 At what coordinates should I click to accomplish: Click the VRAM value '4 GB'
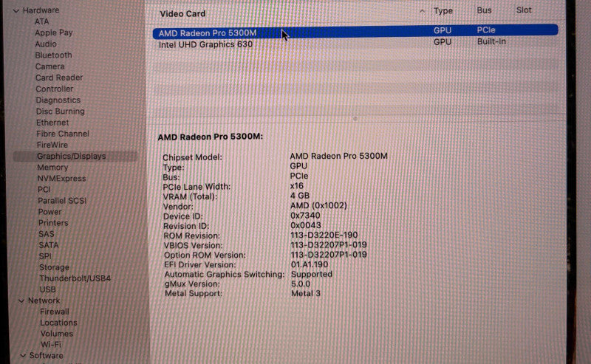300,196
